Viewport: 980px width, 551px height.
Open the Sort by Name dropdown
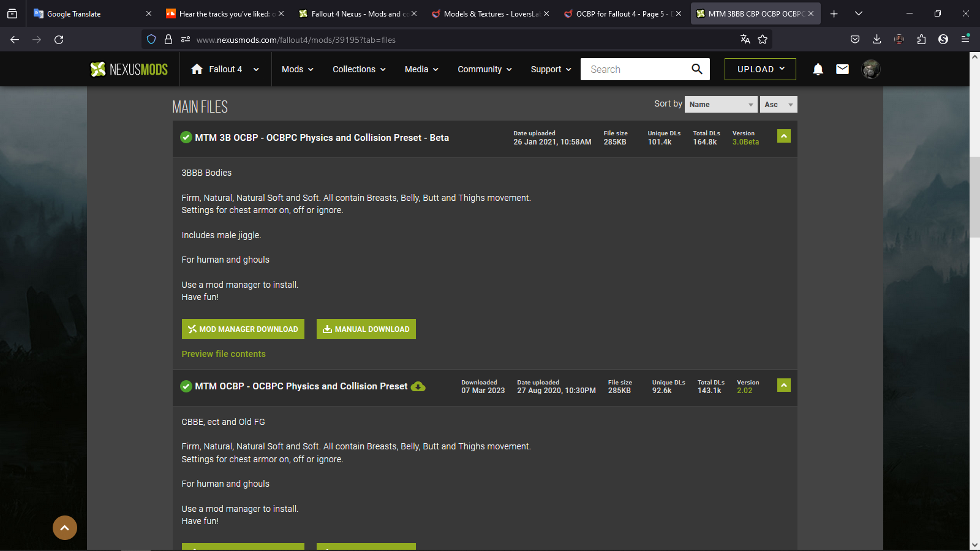click(721, 105)
